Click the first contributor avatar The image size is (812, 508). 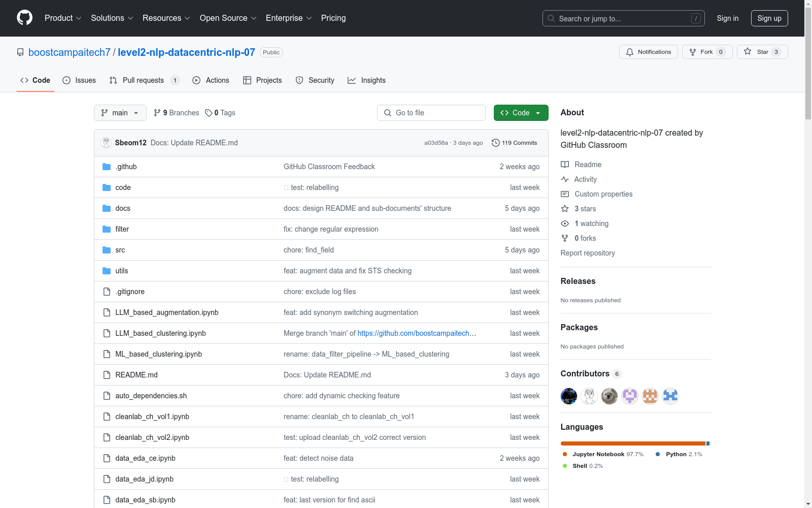(569, 396)
